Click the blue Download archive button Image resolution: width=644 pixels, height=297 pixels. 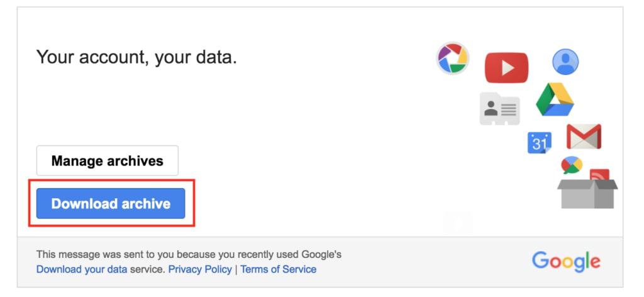(x=111, y=203)
